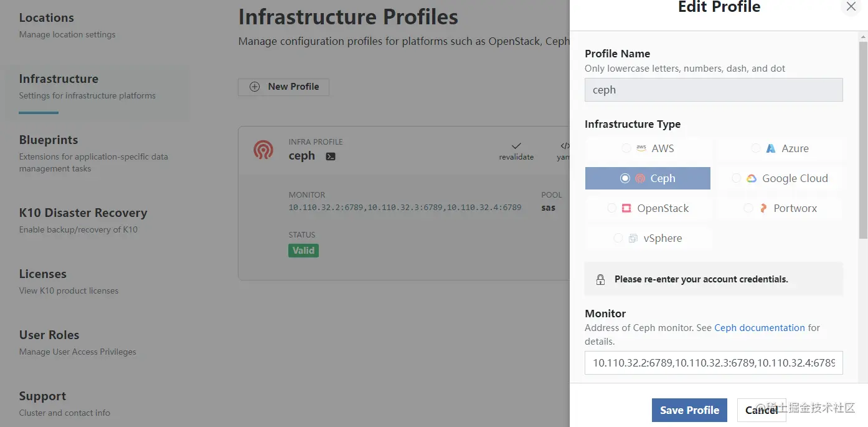The height and width of the screenshot is (427, 868).
Task: Click the pool value sas
Action: coord(549,208)
